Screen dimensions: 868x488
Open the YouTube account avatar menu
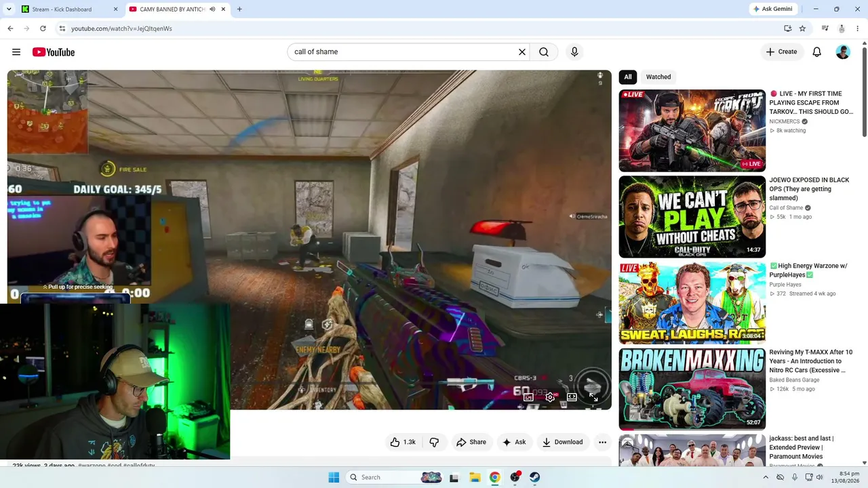click(843, 52)
